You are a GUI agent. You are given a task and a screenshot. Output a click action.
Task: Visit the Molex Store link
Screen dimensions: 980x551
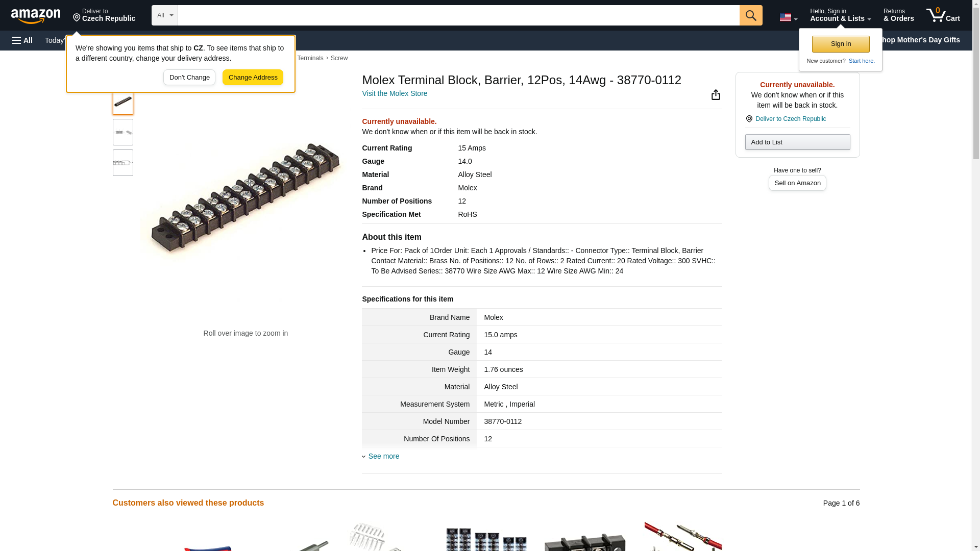(x=395, y=93)
